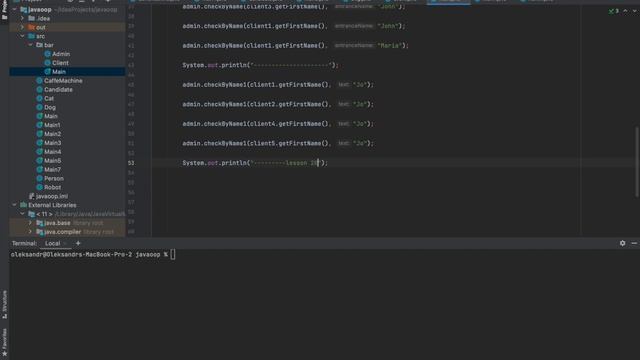Expand java.base library root
Image resolution: width=640 pixels, height=360 pixels.
(31, 223)
